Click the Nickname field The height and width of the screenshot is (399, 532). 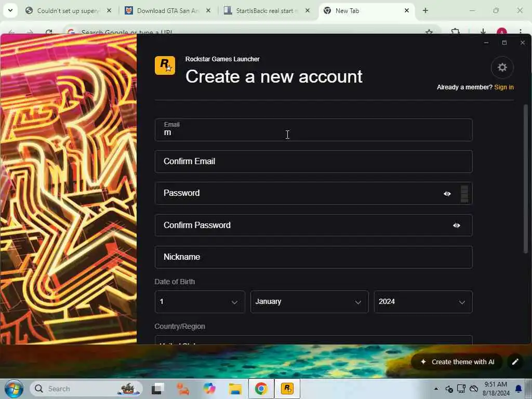(x=313, y=257)
